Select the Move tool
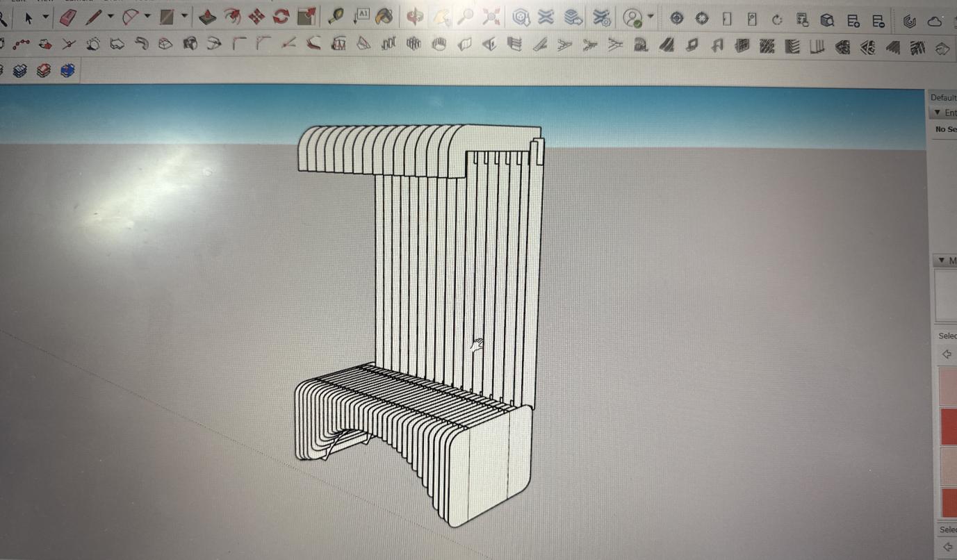Viewport: 957px width, 560px height. pos(256,17)
